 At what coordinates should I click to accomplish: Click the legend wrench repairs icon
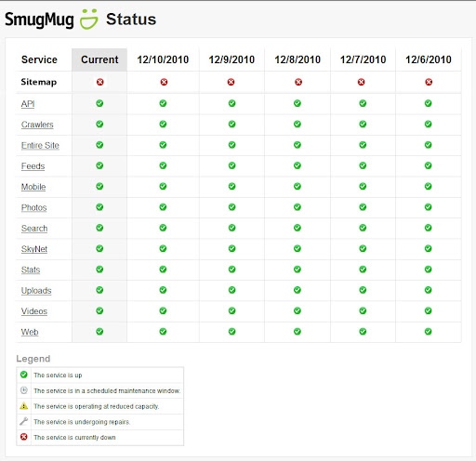click(24, 421)
